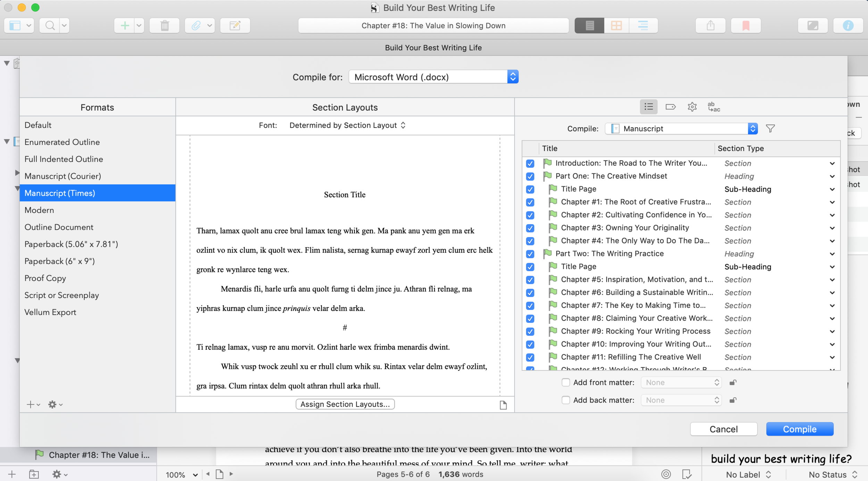Open the front matter None dropdown
The width and height of the screenshot is (868, 481).
[x=681, y=382]
